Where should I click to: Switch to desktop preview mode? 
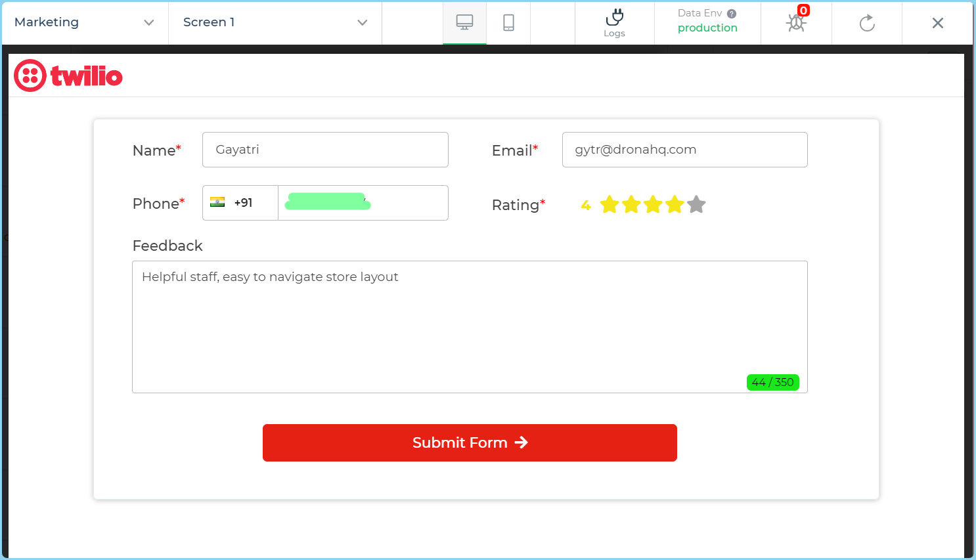[x=464, y=22]
